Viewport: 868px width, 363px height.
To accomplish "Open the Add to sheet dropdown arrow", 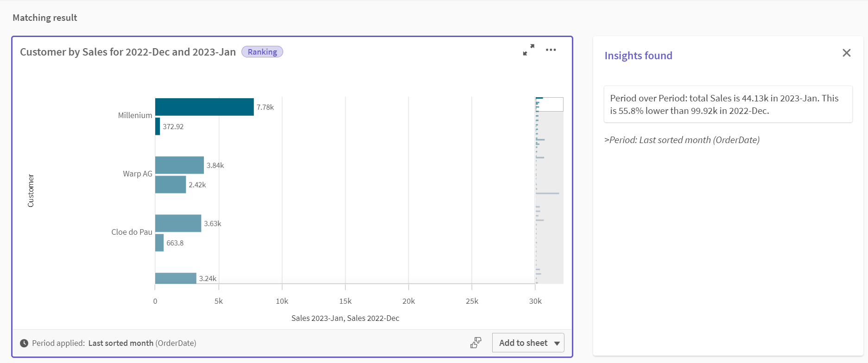I will tap(557, 343).
